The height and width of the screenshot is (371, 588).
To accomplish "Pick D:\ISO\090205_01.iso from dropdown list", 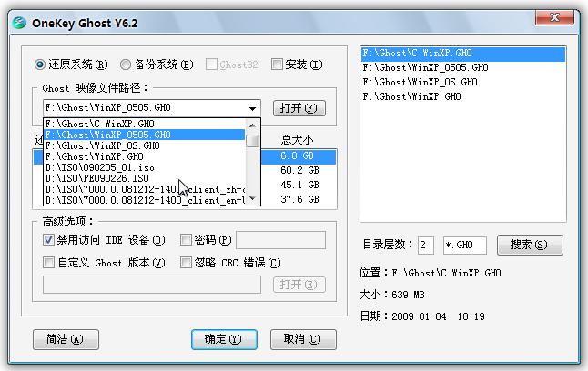I will tap(145, 167).
